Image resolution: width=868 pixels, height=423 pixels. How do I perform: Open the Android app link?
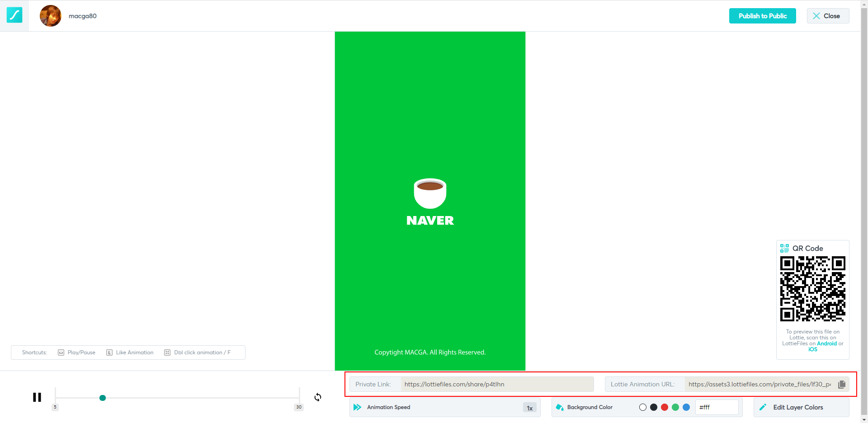(827, 343)
